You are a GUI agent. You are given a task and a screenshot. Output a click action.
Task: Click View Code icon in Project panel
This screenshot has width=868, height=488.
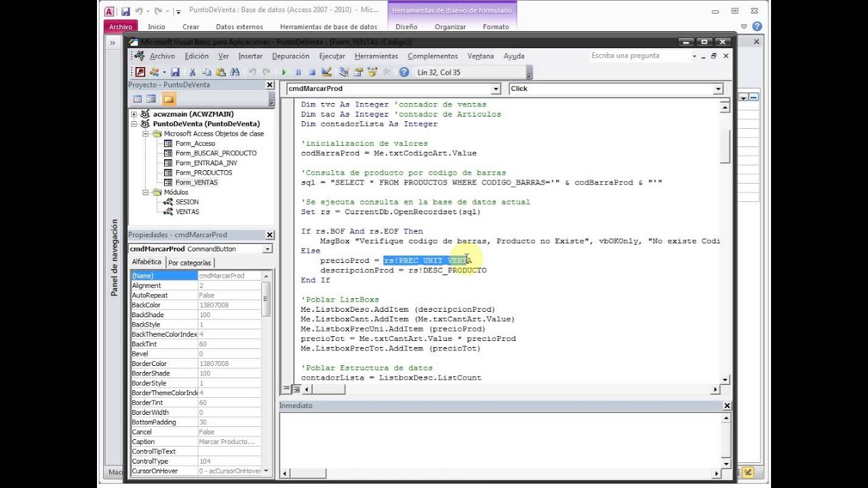[137, 99]
